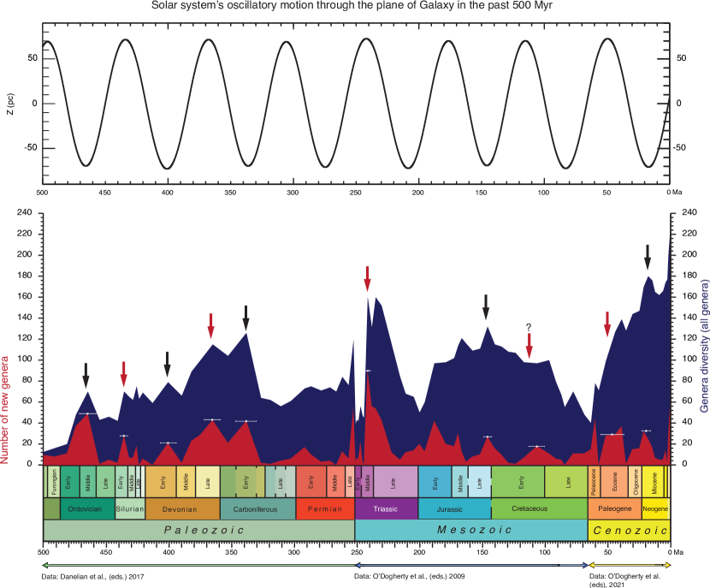
Task: Select the Oligocene epoch box
Action: [x=636, y=482]
